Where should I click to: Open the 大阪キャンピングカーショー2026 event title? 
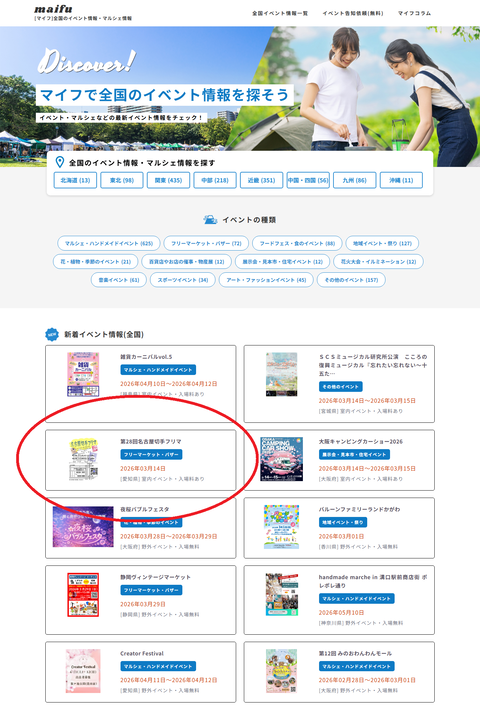pyautogui.click(x=361, y=441)
